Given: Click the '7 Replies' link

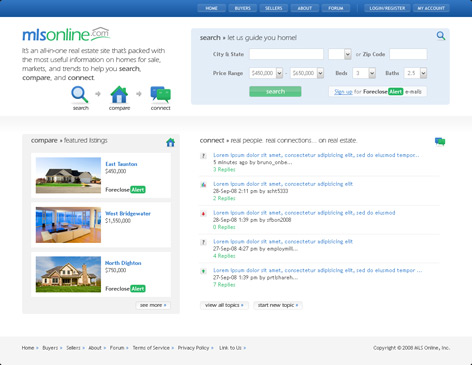Looking at the screenshot, I should coord(224,285).
